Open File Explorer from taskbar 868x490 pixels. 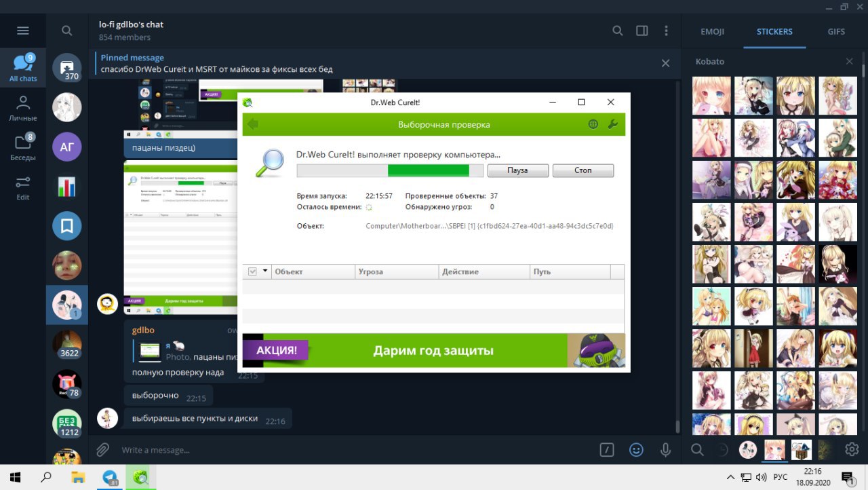pyautogui.click(x=78, y=477)
